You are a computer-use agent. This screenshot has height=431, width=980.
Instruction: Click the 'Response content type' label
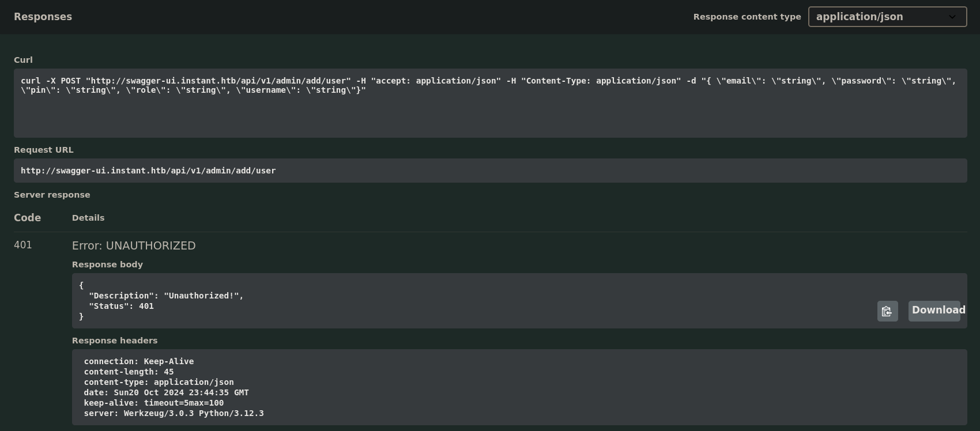(x=747, y=17)
